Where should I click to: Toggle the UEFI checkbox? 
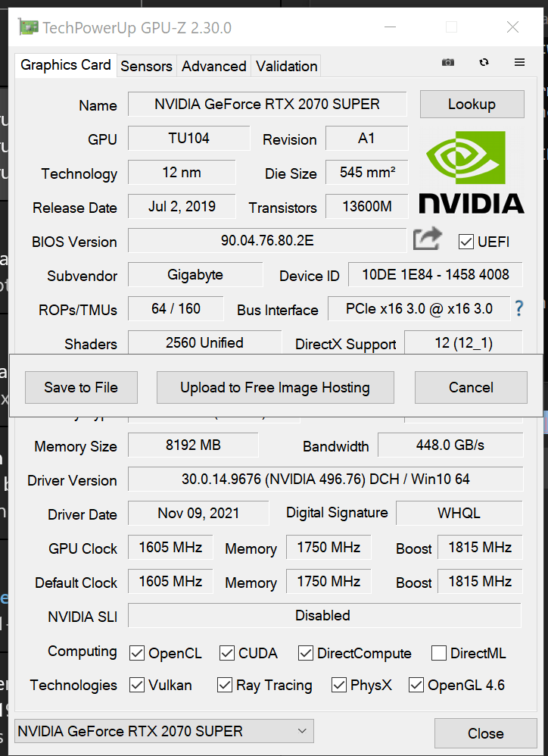coord(465,242)
